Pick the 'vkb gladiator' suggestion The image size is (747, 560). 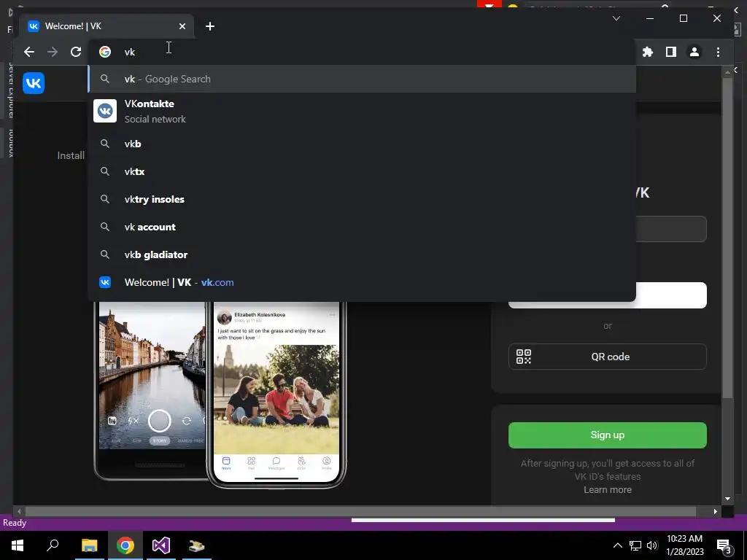pos(362,254)
